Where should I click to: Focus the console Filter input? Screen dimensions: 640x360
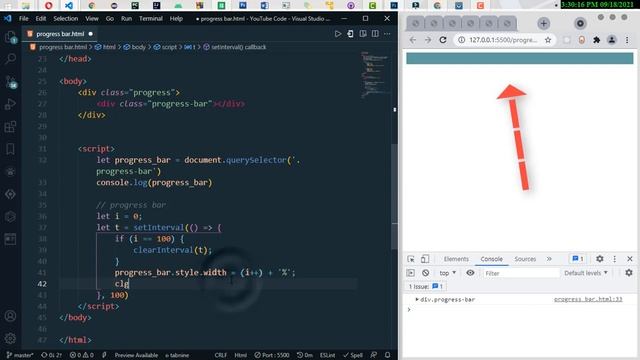coord(520,273)
